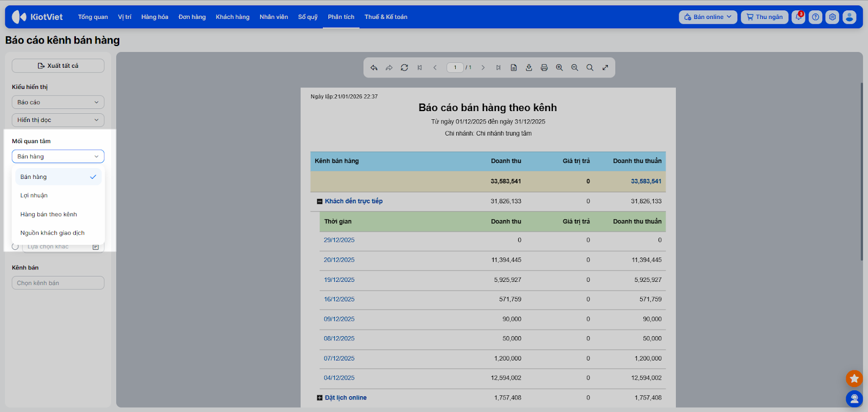Viewport: 868px width, 412px height.
Task: Open the settings gear in the header
Action: pos(832,17)
